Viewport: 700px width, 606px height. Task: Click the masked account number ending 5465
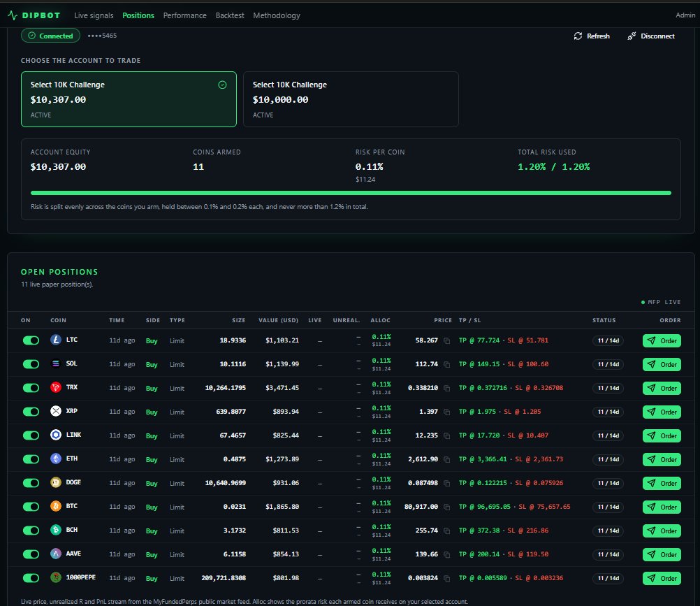[102, 36]
